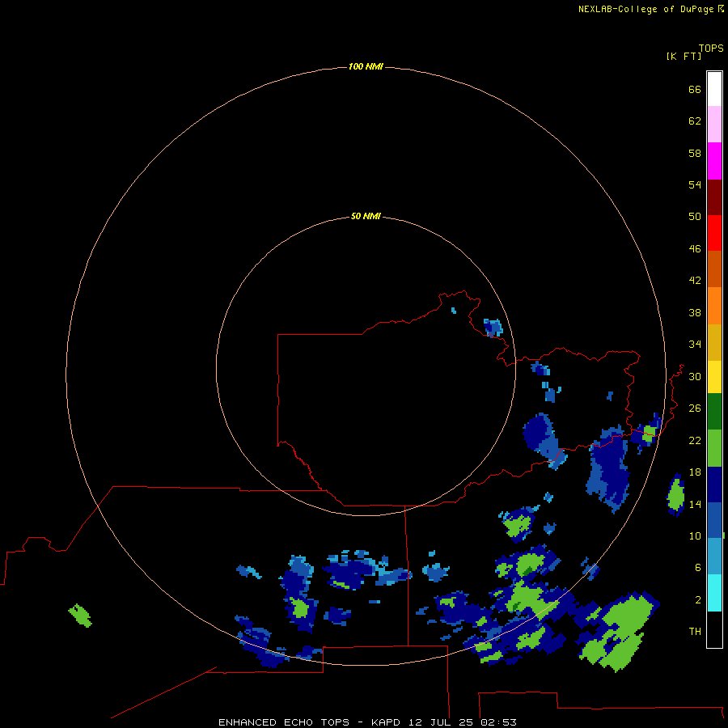Image resolution: width=728 pixels, height=728 pixels.
Task: Click the black TH threshold swatch
Action: (x=714, y=629)
